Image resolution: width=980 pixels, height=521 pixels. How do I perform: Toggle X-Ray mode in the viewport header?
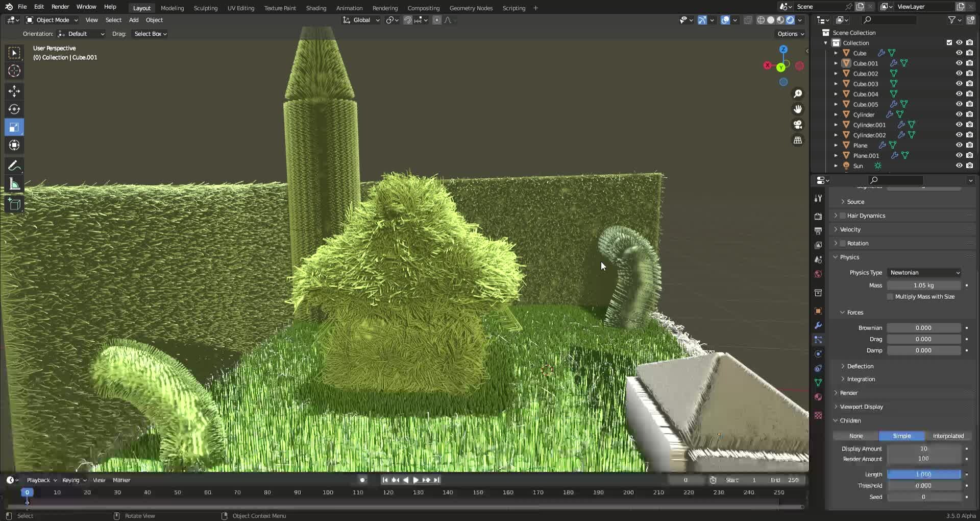(x=748, y=20)
